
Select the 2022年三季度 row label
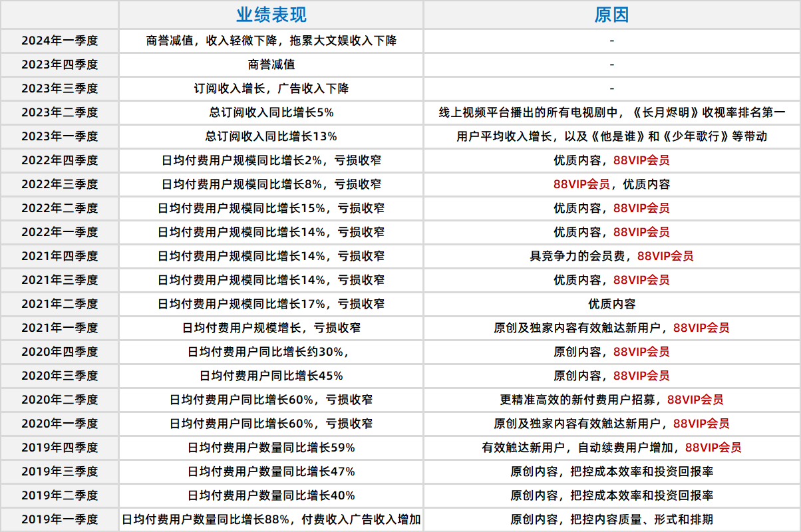click(x=60, y=184)
